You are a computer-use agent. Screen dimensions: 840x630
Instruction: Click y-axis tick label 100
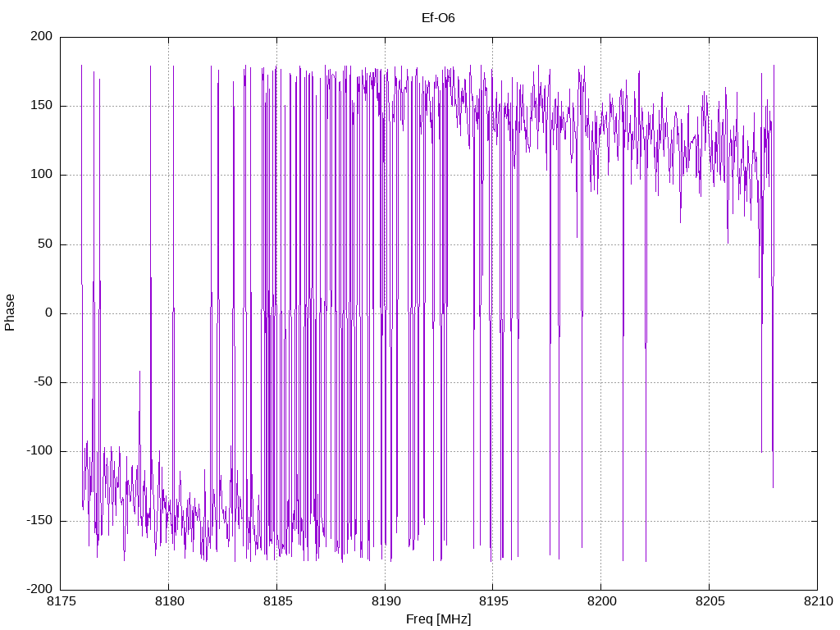coord(41,175)
